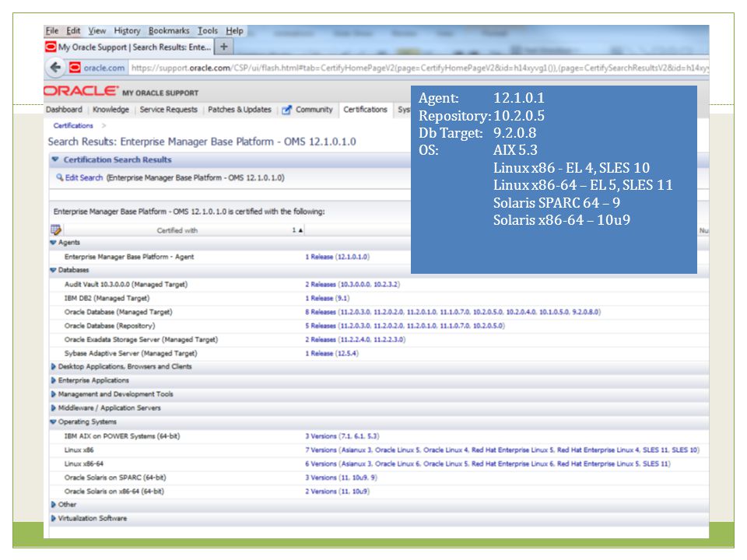Expand the Other group

click(54, 504)
